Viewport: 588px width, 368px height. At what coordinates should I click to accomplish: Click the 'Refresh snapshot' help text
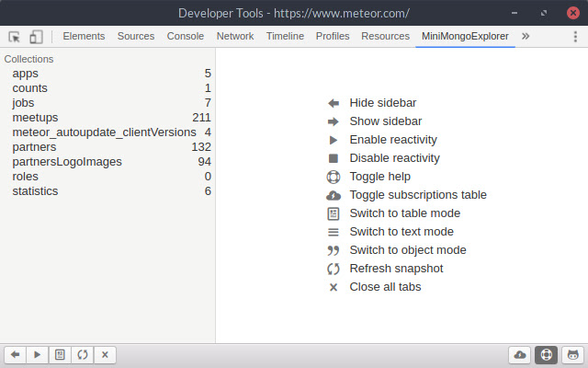click(396, 269)
